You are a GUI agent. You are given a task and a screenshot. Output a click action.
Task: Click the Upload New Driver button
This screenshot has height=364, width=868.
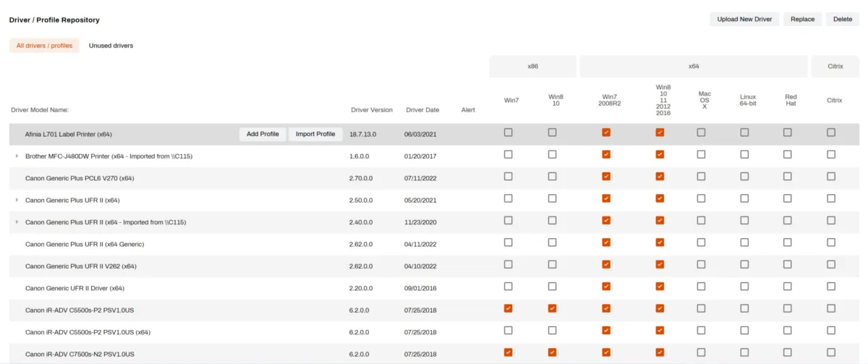tap(744, 20)
